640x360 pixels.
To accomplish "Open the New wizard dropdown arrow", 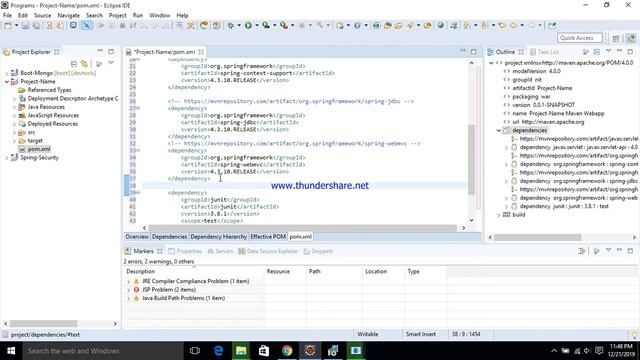I will (x=16, y=25).
